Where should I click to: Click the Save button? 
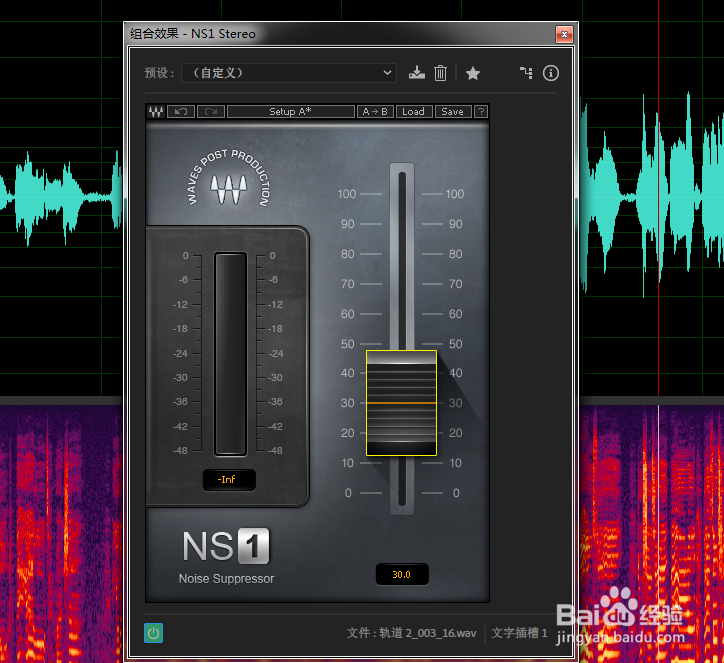[452, 112]
